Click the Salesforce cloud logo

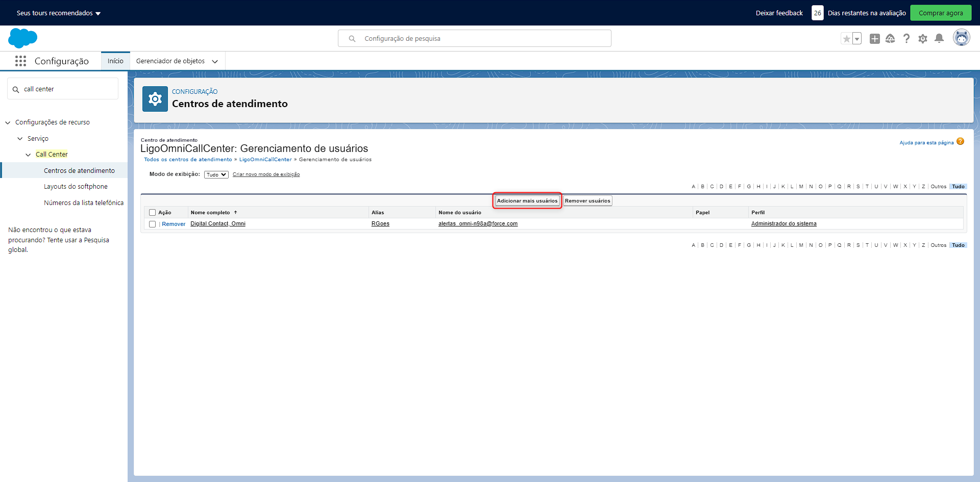pyautogui.click(x=23, y=38)
